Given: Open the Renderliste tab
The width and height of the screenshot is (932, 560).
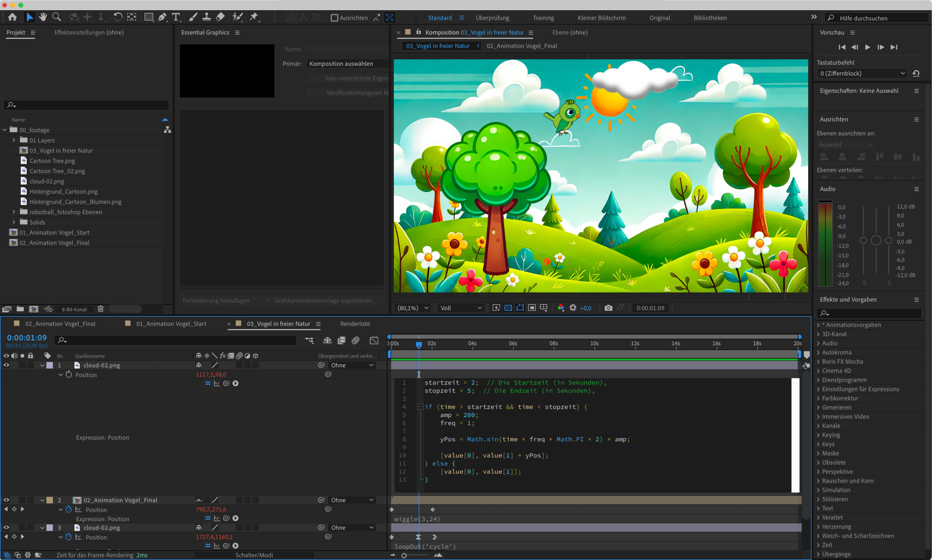Looking at the screenshot, I should pyautogui.click(x=355, y=324).
